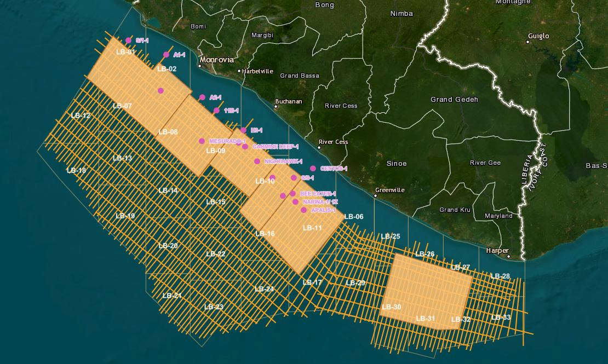Select the Nimba county label
This screenshot has height=364, width=608.
click(401, 14)
